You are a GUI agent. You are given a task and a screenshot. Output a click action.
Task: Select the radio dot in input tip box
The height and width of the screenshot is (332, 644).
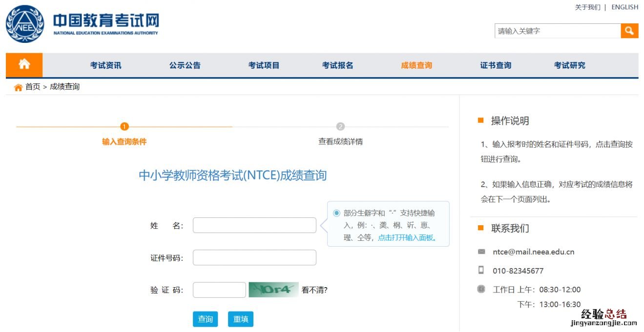[336, 213]
